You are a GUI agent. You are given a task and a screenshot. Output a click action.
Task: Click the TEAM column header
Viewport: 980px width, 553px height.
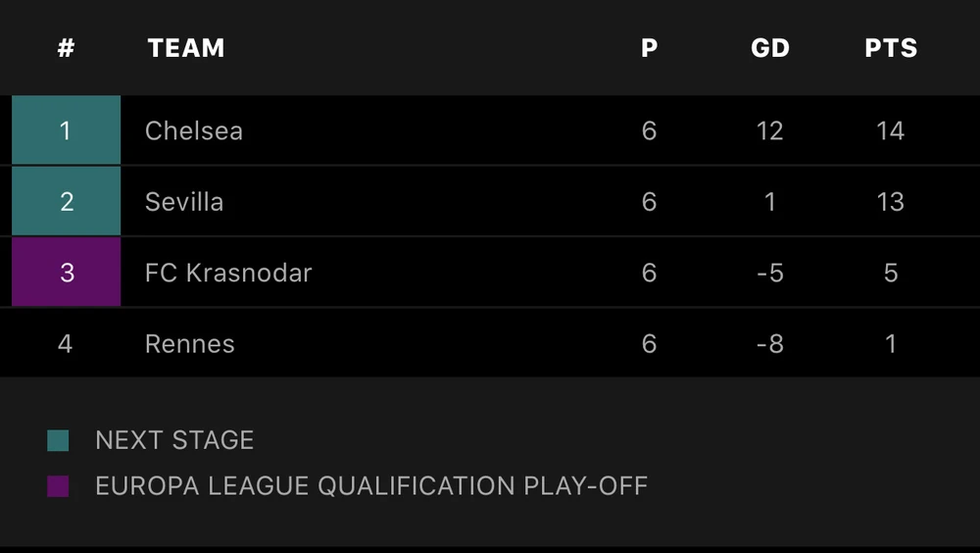(x=186, y=48)
